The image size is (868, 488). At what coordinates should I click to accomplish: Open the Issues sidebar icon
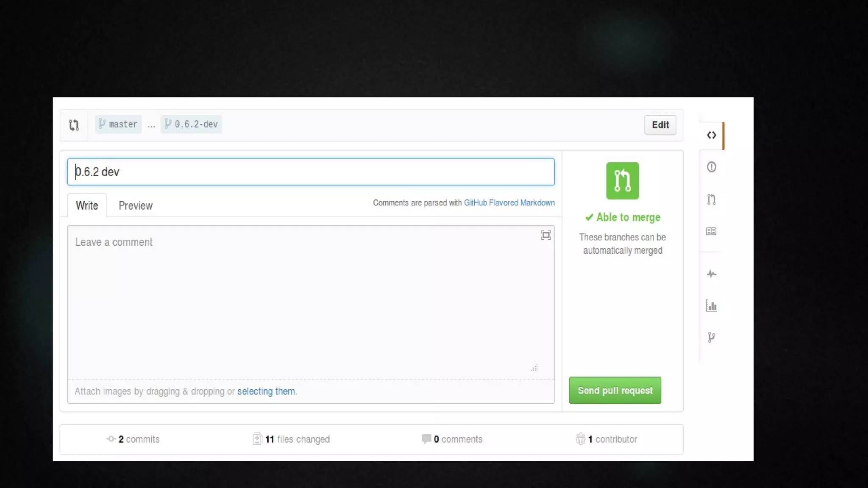711,167
